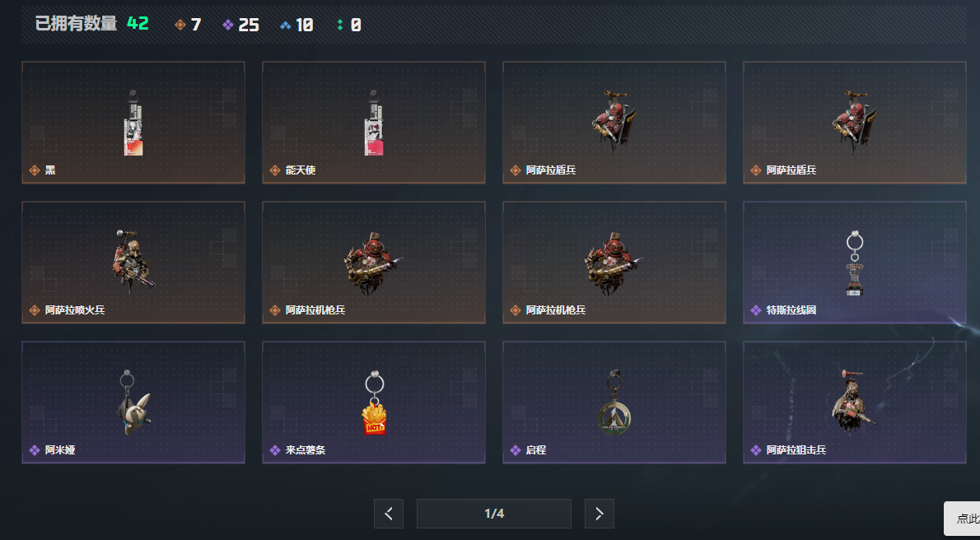The width and height of the screenshot is (980, 540).
Task: Select the 能天使 charm pendant image
Action: [x=374, y=123]
